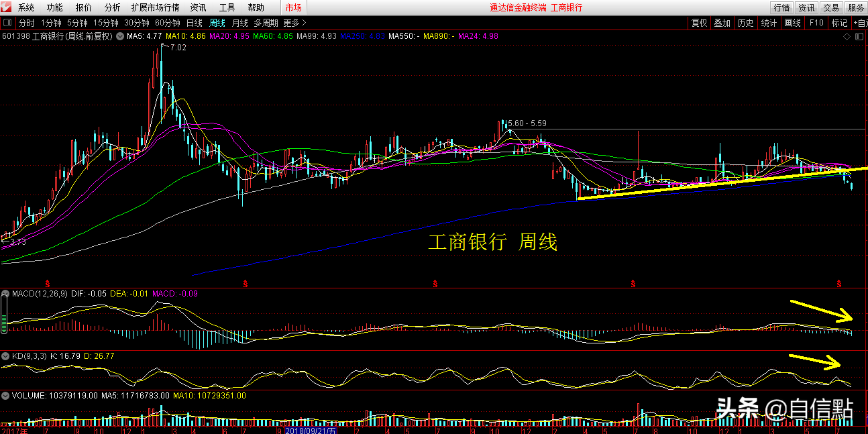Click the green vertical zoom slider beside MACD

point(5,316)
